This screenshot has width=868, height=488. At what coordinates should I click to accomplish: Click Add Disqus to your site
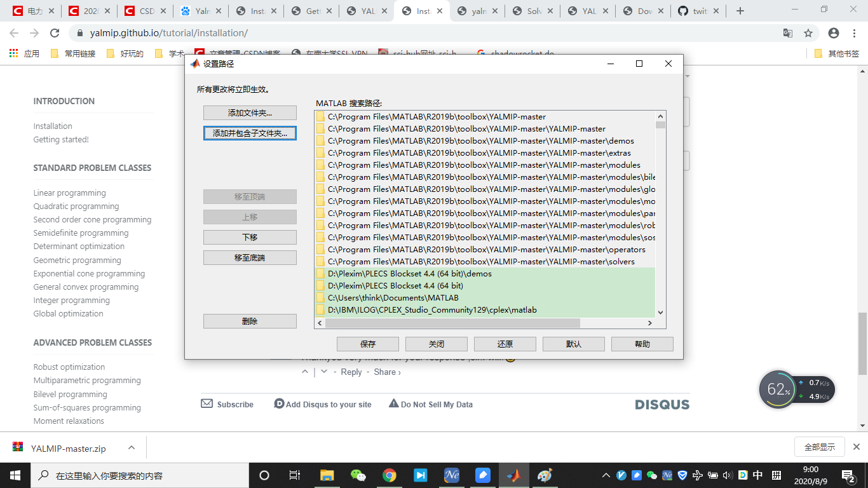[x=323, y=404]
